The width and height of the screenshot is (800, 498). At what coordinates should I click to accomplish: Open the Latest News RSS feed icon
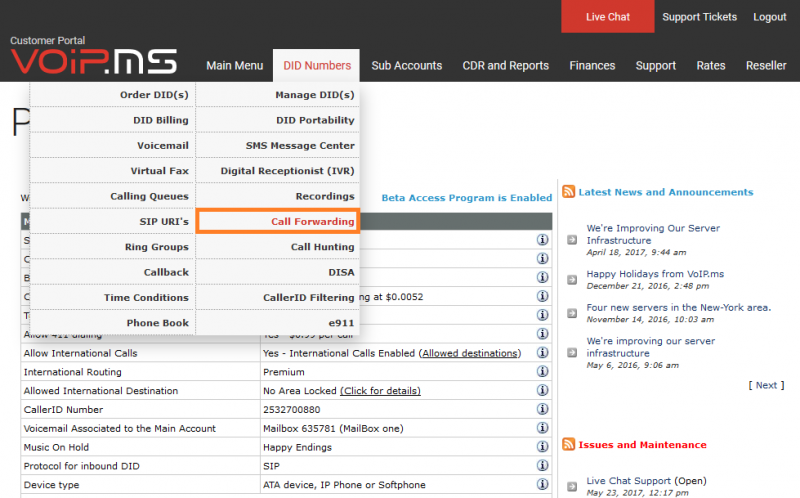pos(568,192)
